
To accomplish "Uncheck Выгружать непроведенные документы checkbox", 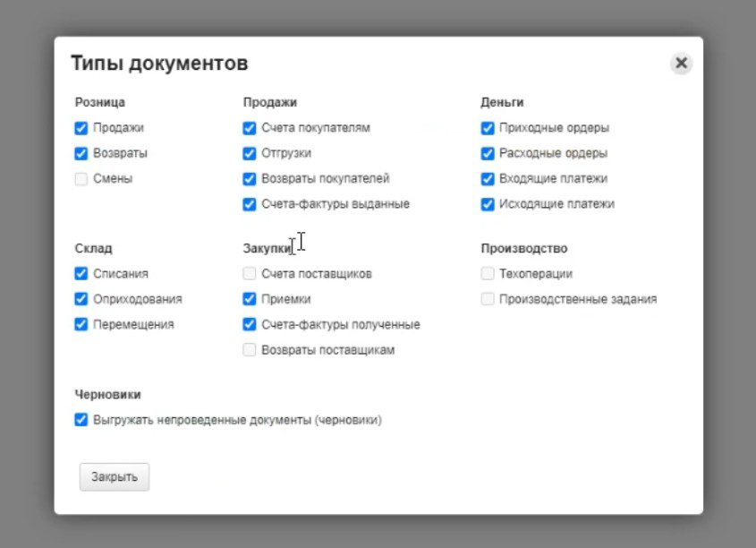I will [81, 419].
